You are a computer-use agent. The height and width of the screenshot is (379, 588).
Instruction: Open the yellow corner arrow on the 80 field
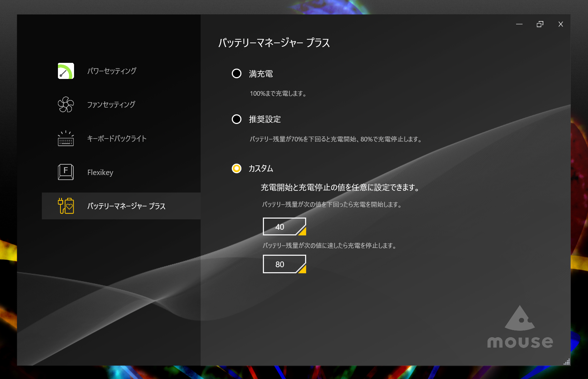[302, 269]
